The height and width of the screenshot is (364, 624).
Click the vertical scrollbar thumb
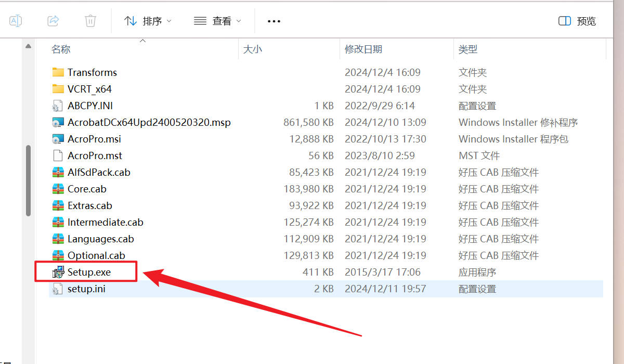click(28, 180)
